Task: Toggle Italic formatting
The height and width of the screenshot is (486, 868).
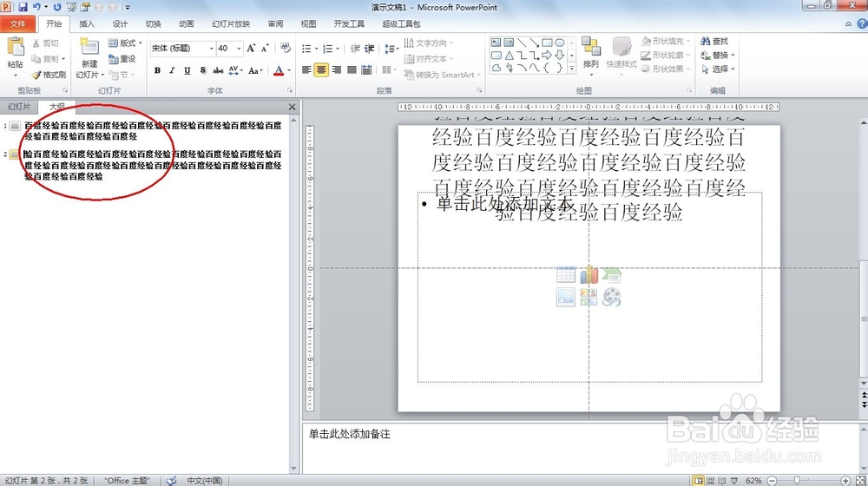Action: point(172,70)
